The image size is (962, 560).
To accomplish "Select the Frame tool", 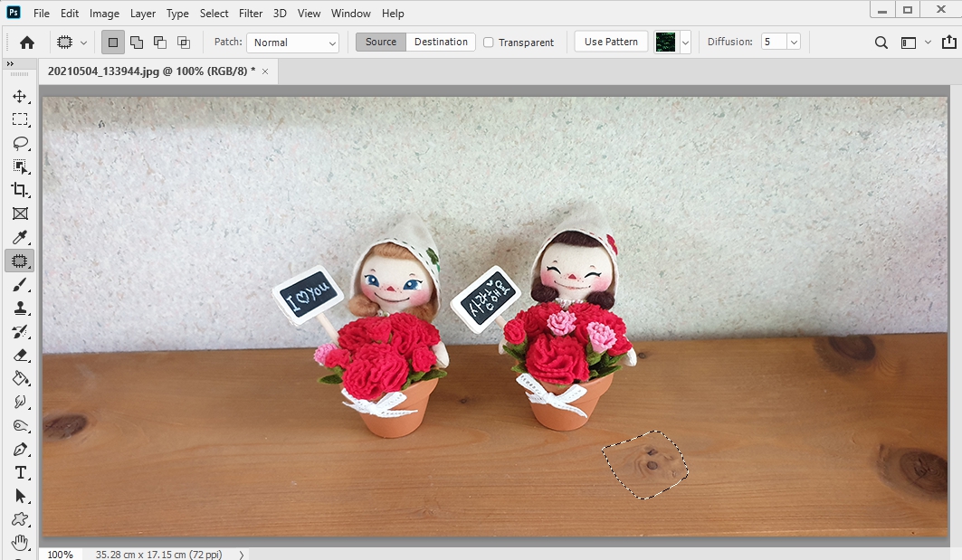I will [x=20, y=214].
